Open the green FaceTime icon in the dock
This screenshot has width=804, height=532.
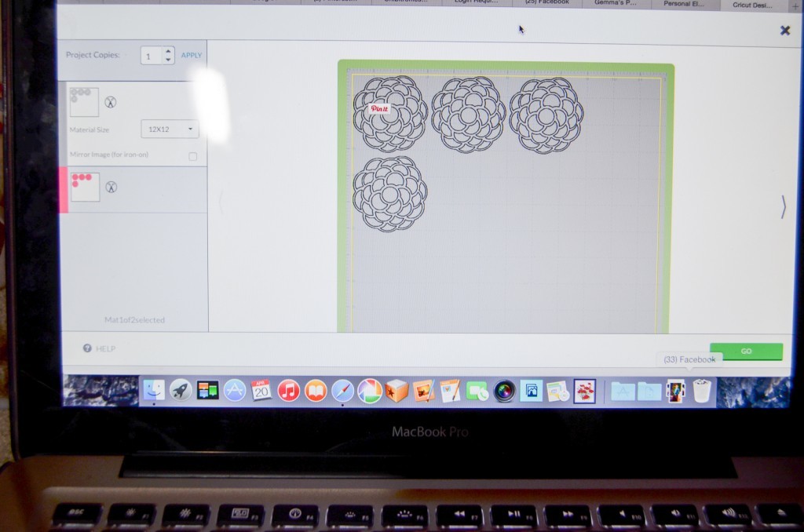(477, 392)
